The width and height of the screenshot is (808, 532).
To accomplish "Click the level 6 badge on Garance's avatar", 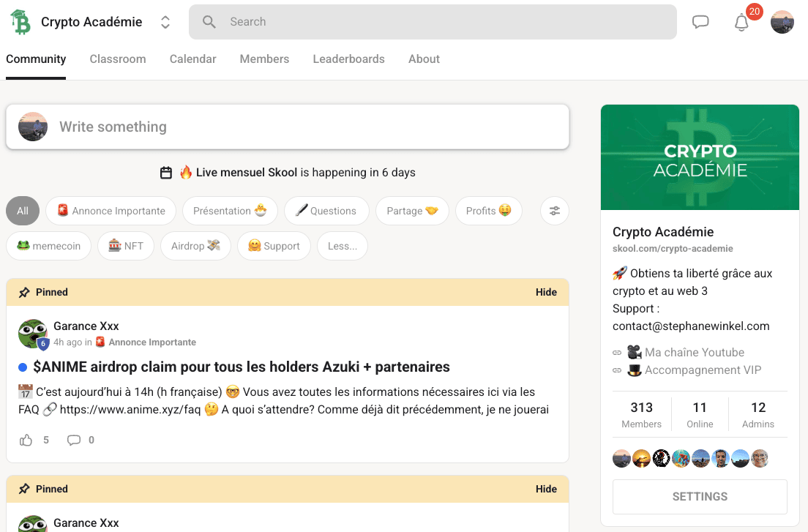I will (43, 343).
